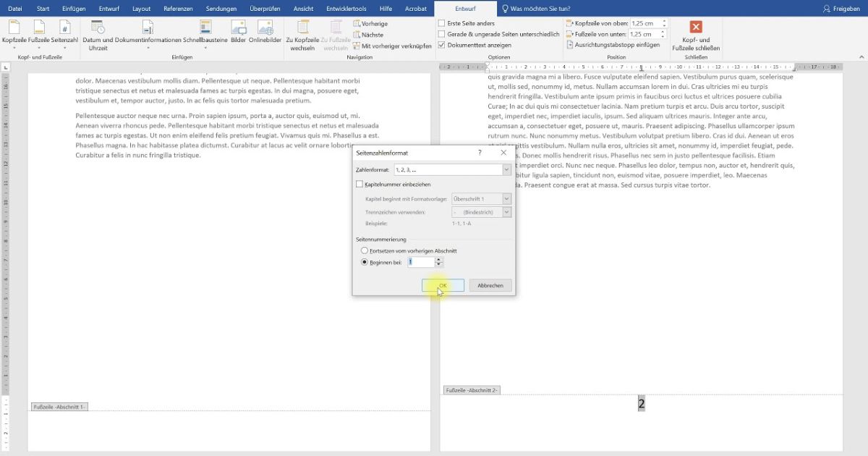Screen dimensions: 868x456
Task: Open the Fußzeile footer menu
Action: (x=39, y=34)
